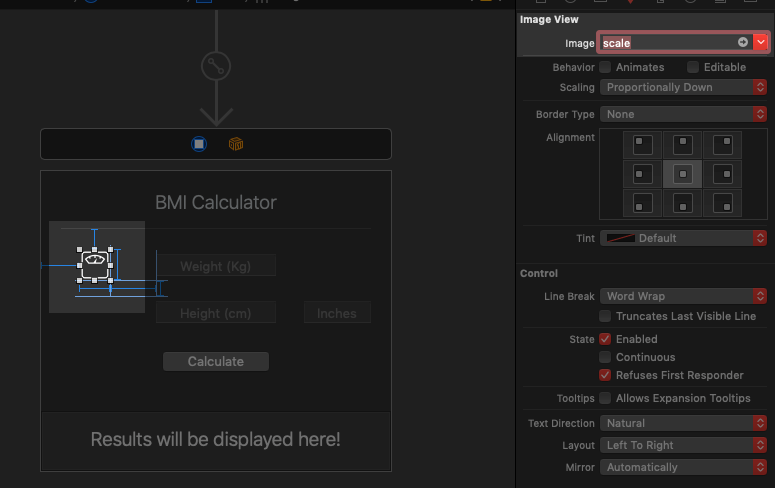
Task: Uncheck Refuses First Responder
Action: coord(606,375)
